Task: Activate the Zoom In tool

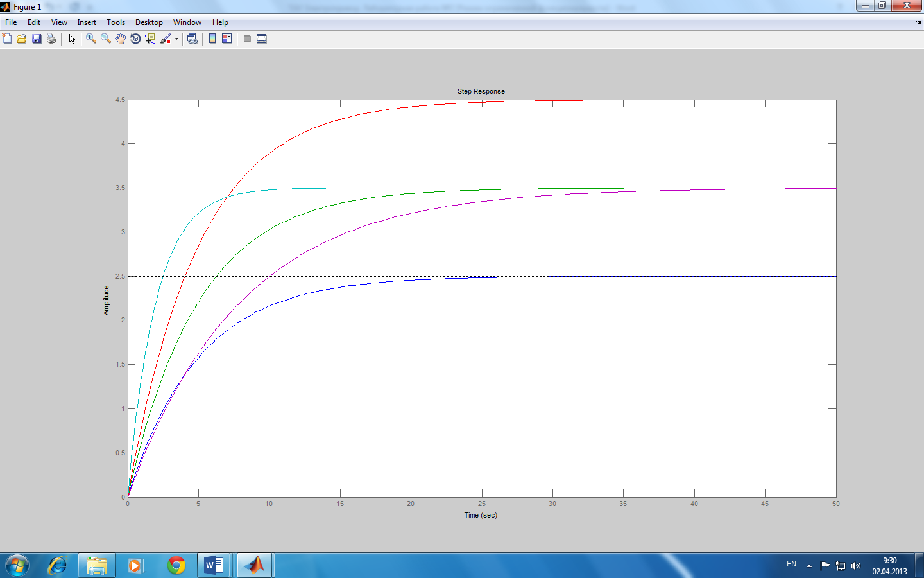Action: pyautogui.click(x=91, y=39)
